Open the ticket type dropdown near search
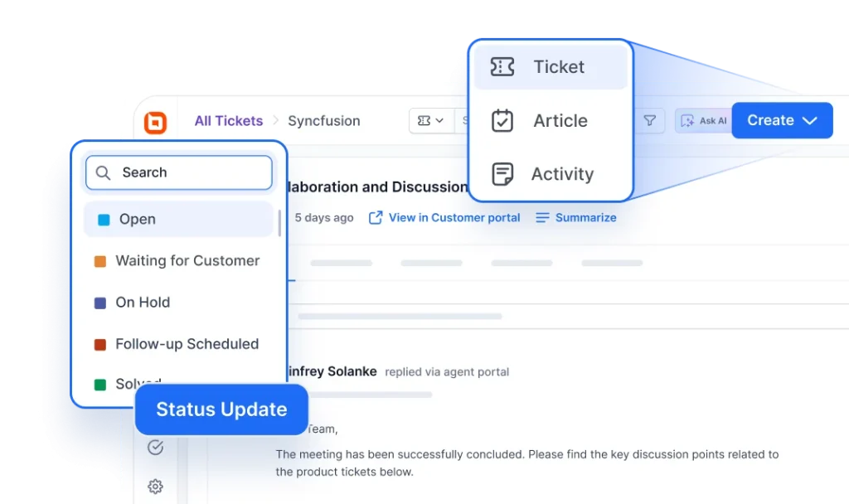The height and width of the screenshot is (504, 849). (431, 120)
